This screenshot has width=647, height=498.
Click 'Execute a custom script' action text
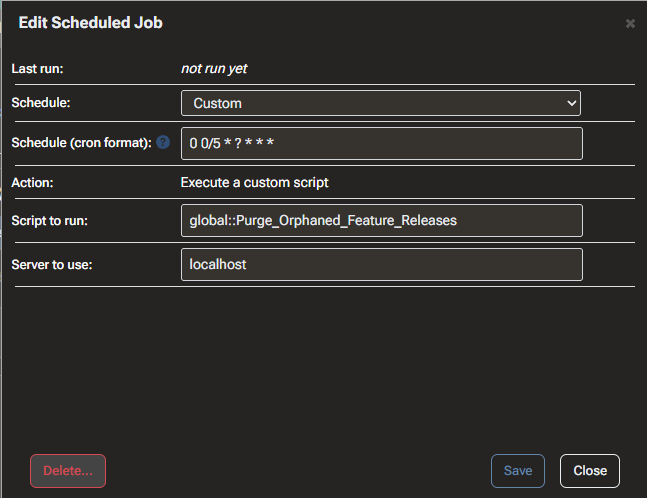click(x=255, y=182)
